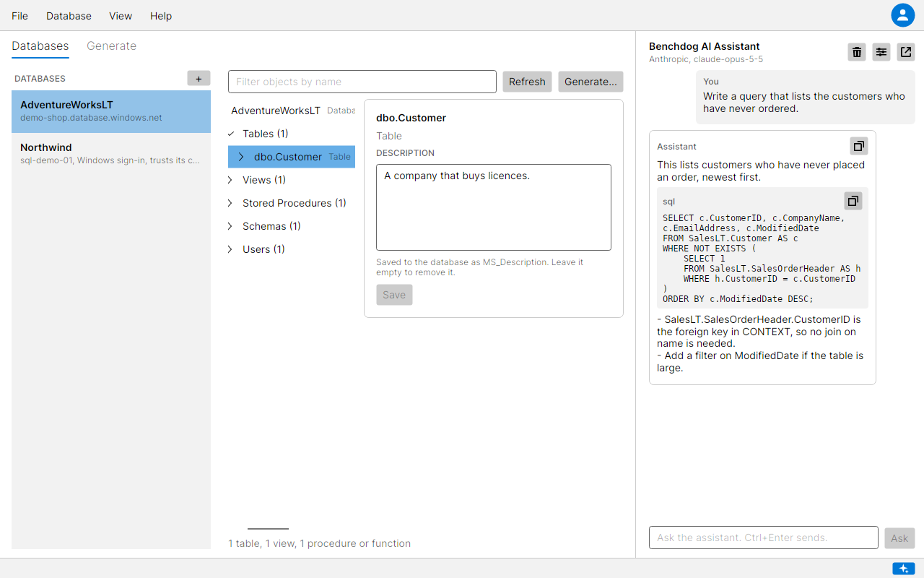Focus the Filter objects by name field
Screen dimensions: 924x578
click(x=362, y=82)
